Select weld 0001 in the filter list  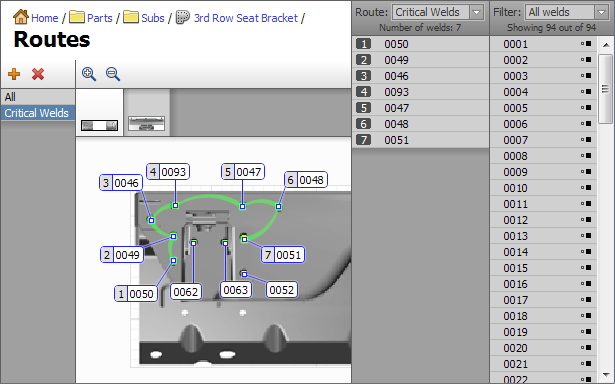coord(544,44)
